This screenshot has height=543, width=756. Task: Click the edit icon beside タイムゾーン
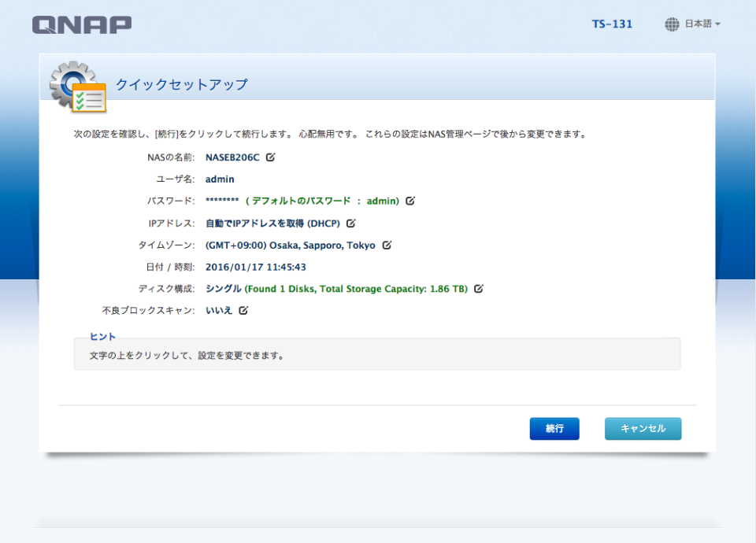click(385, 245)
